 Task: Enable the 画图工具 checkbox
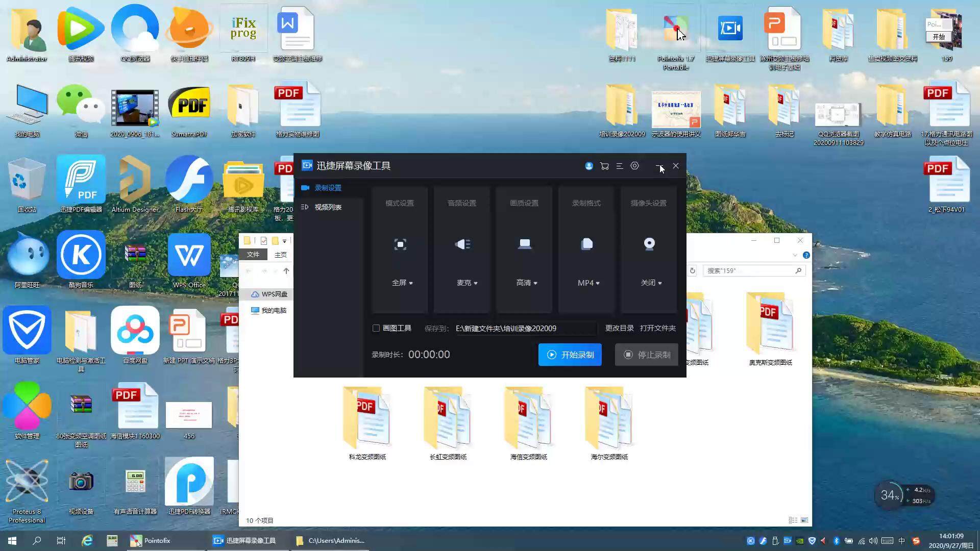(376, 328)
